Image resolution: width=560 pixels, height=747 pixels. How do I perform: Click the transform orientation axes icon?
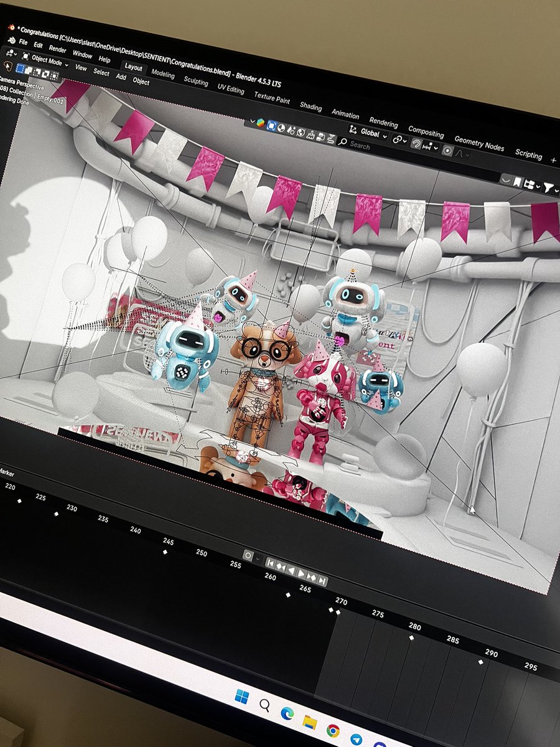pos(353,129)
